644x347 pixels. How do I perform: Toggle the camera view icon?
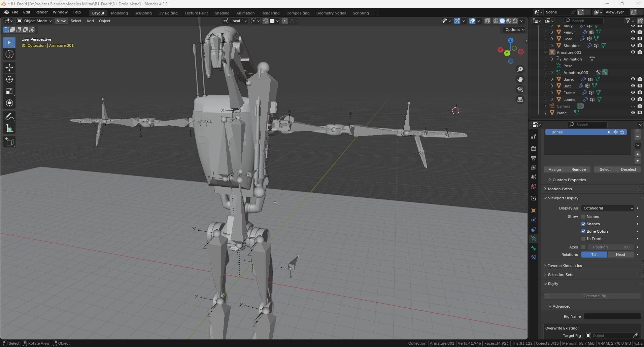[520, 89]
